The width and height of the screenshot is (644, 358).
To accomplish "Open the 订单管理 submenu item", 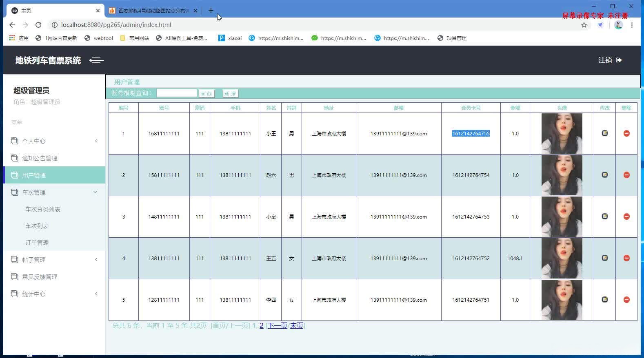I will 37,243.
